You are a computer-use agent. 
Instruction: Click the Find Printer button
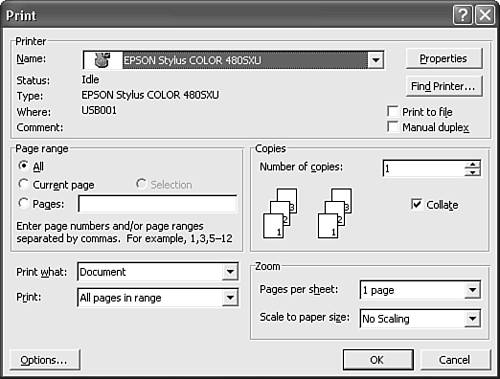click(444, 86)
